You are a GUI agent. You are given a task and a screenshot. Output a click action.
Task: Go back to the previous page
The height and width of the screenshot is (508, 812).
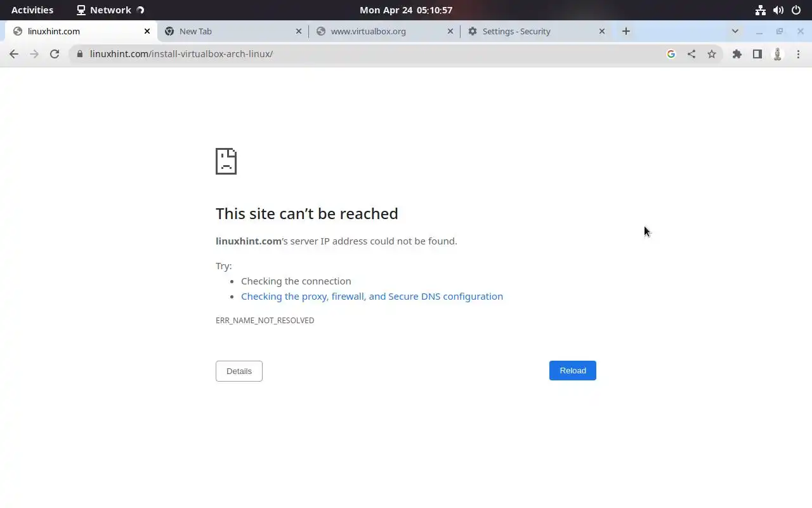pyautogui.click(x=14, y=54)
